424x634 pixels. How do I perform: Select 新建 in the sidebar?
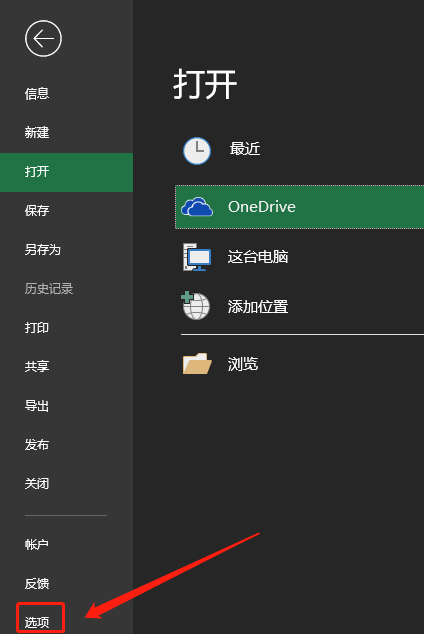point(37,133)
